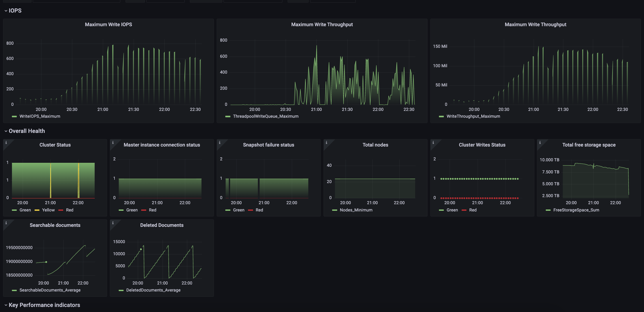Image resolution: width=644 pixels, height=312 pixels.
Task: Click info icon on Master instance connection panel
Action: pos(113,143)
